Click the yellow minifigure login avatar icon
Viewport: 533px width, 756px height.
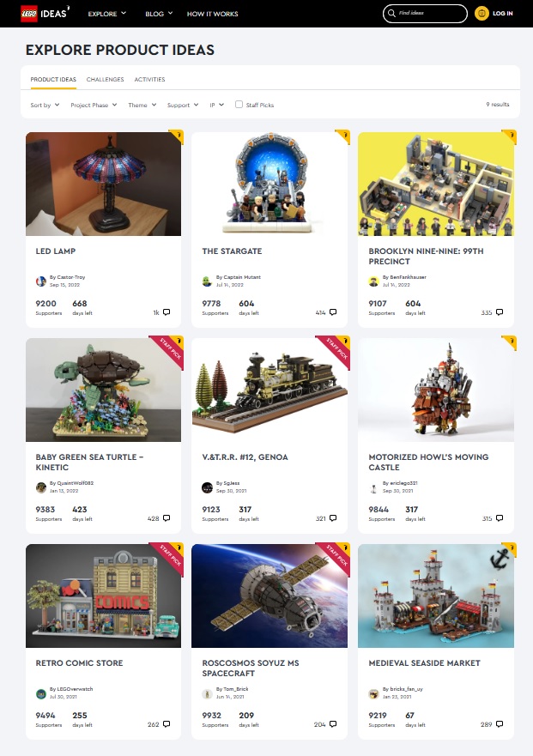(482, 14)
